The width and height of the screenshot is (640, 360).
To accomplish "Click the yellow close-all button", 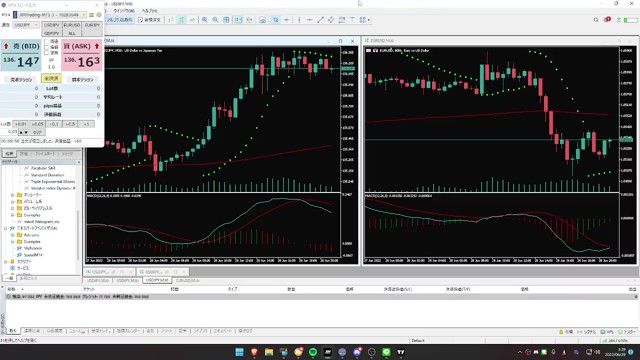I will point(51,78).
